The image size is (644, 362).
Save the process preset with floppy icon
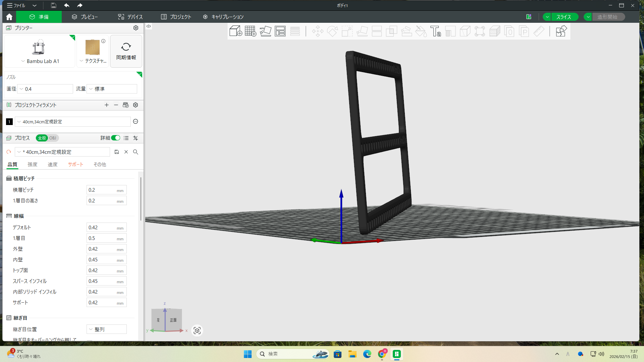coord(117,152)
